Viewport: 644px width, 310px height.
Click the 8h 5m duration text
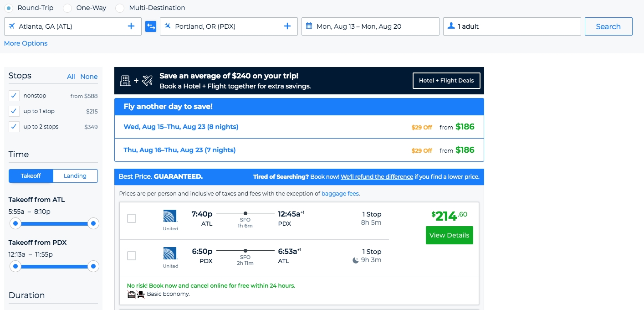[371, 222]
